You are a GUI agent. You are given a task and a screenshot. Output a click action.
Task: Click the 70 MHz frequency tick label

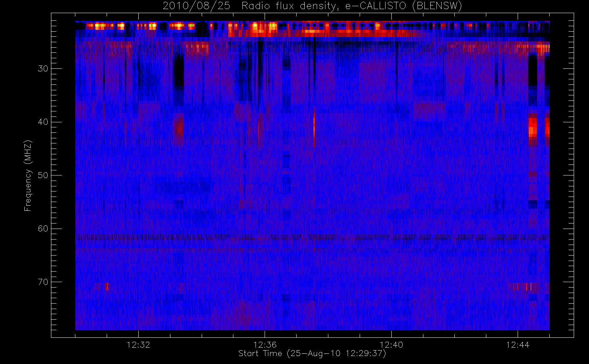pos(43,282)
